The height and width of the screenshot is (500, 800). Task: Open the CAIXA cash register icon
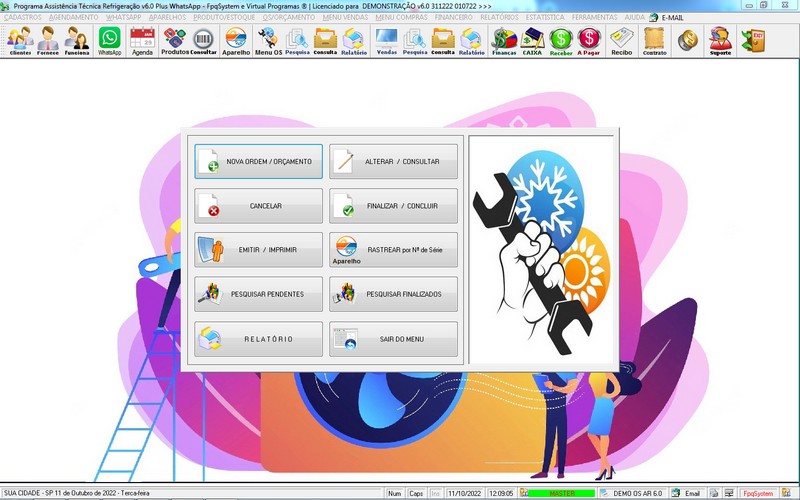(532, 41)
